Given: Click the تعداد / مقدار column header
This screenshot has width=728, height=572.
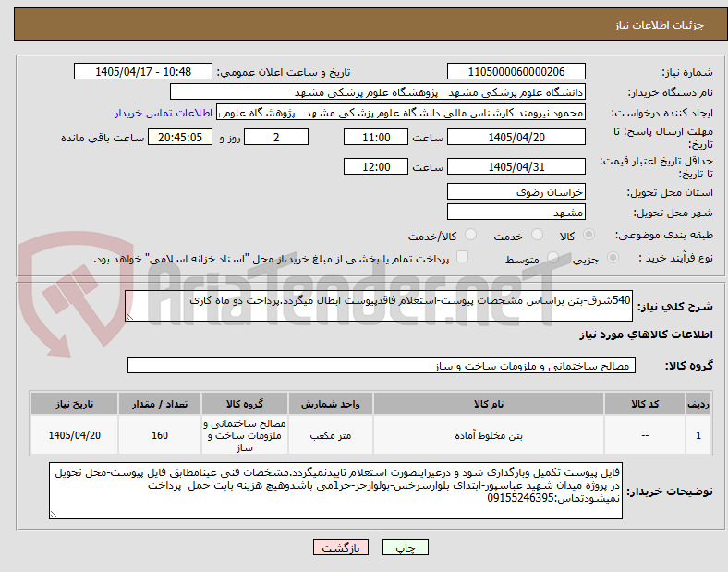Looking at the screenshot, I should click(160, 404).
